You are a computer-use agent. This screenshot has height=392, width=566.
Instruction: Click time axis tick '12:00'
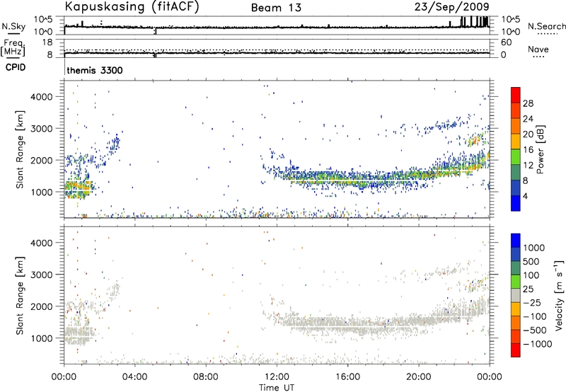point(277,377)
